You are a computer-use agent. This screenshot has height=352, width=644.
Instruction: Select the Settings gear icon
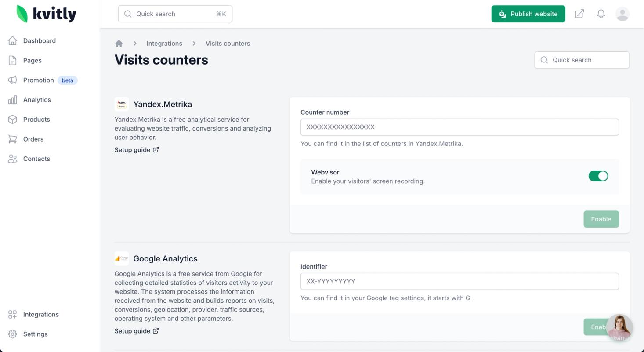point(13,334)
